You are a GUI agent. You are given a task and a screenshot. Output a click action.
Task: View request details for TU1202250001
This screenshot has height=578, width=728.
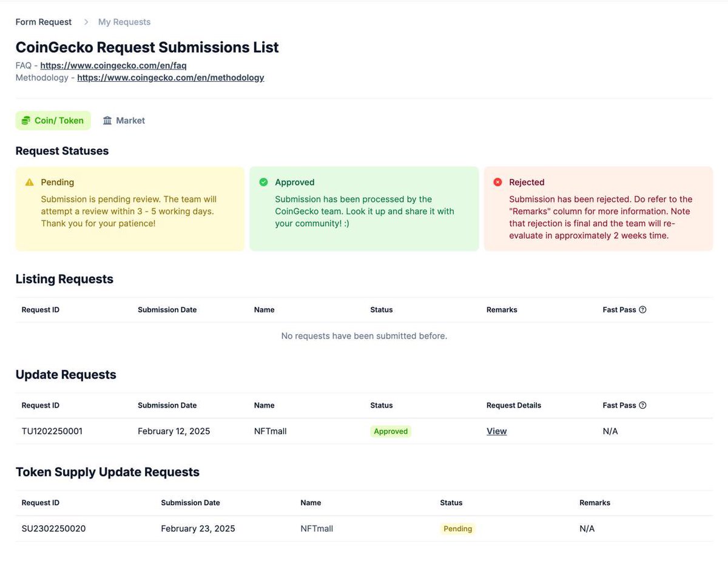(496, 431)
